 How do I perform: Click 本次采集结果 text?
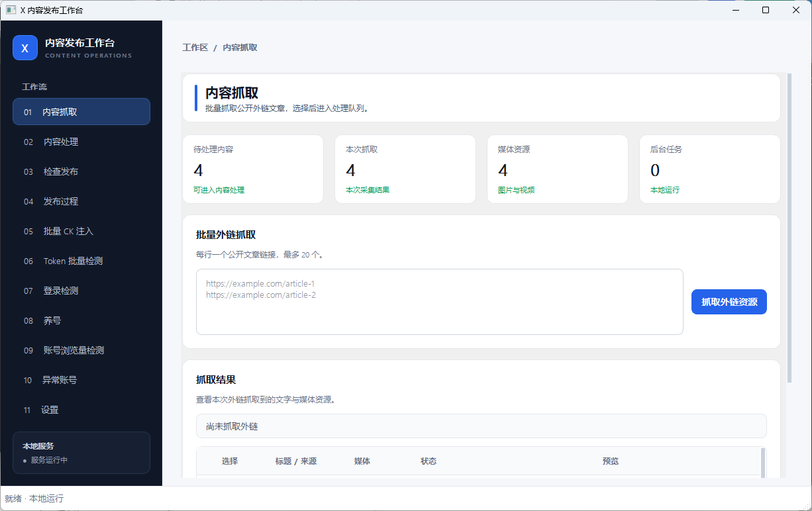pos(368,190)
